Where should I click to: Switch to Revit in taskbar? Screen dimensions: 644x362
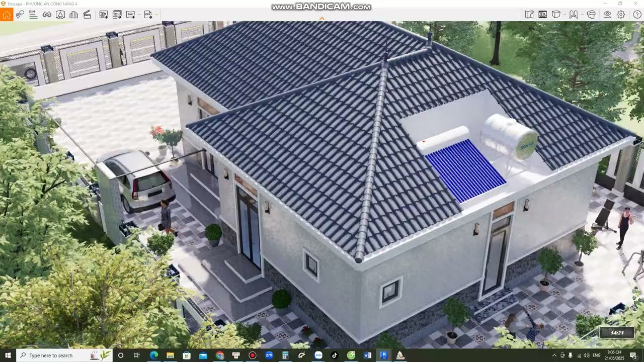point(384,355)
